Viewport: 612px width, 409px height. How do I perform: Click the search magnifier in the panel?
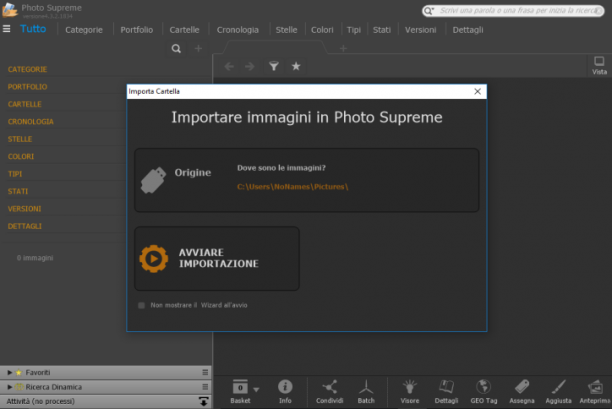point(176,48)
